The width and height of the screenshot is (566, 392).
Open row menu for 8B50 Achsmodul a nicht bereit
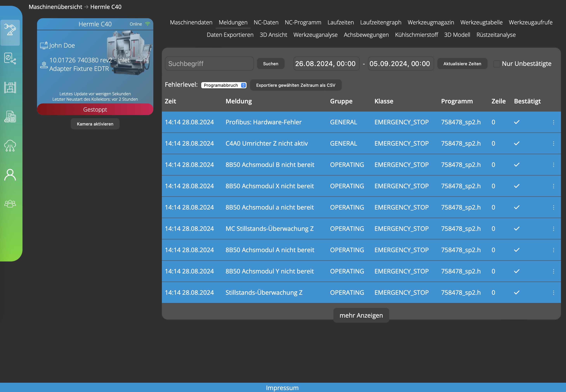553,207
